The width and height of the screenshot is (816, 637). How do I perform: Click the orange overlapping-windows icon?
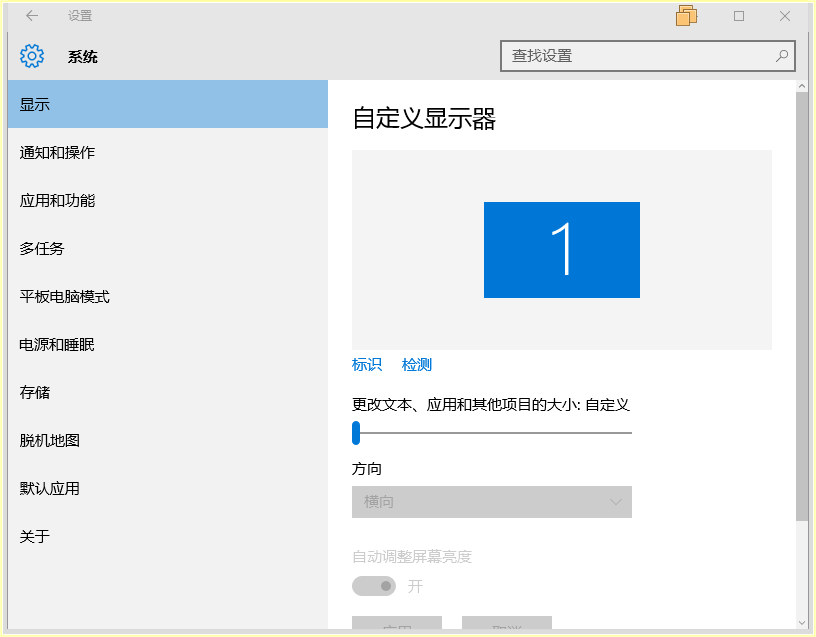686,16
